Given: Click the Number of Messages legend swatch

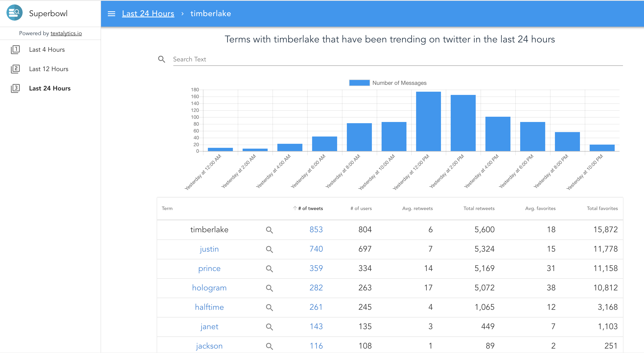Looking at the screenshot, I should point(359,83).
